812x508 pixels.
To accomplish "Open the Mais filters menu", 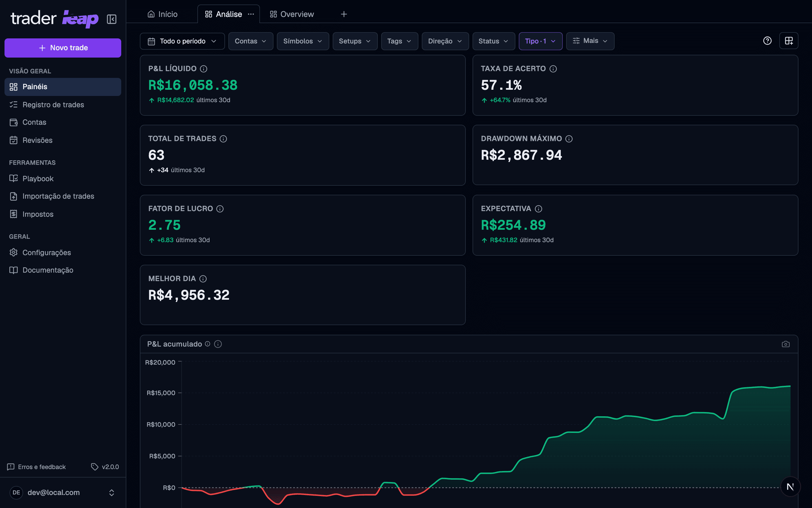I will tap(590, 41).
